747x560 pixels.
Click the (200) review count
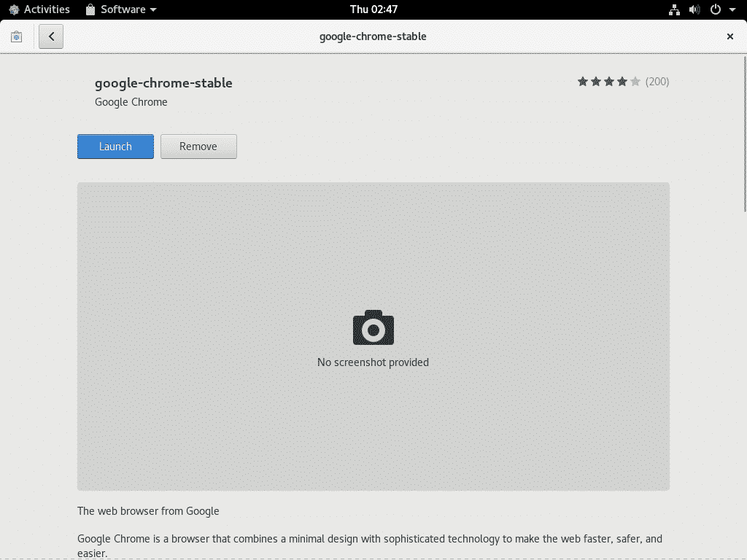(657, 82)
